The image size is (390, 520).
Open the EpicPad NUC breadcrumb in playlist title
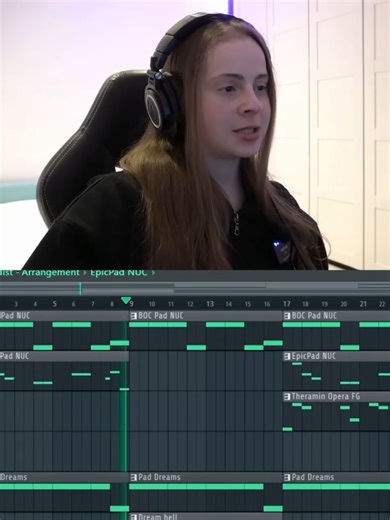pos(119,273)
